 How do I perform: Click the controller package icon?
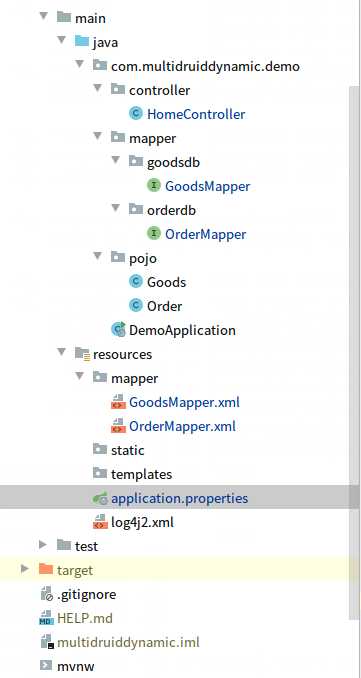[118, 90]
